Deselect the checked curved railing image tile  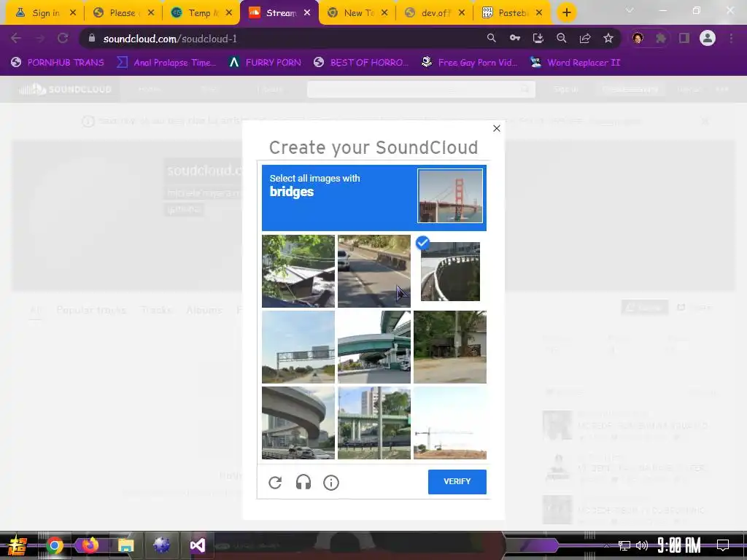coord(449,271)
